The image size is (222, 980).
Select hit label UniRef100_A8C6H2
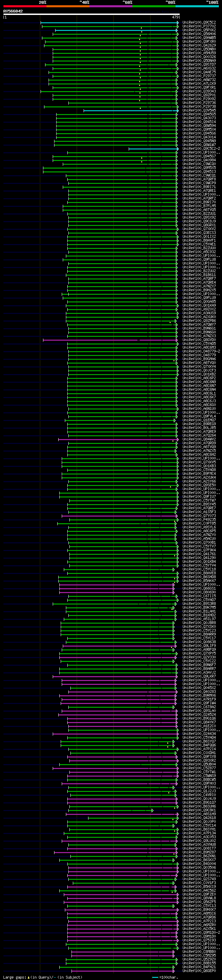(x=199, y=455)
